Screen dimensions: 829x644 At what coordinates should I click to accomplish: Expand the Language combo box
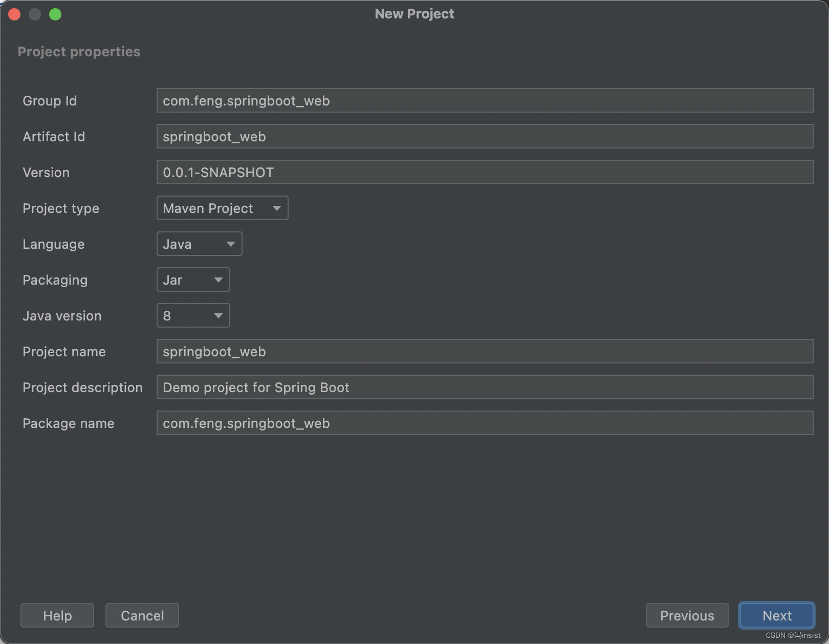click(x=199, y=244)
